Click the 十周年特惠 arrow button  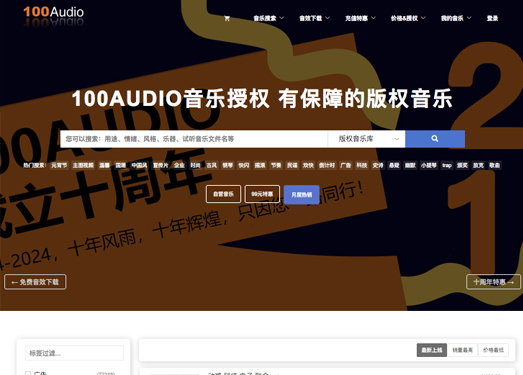(x=493, y=282)
